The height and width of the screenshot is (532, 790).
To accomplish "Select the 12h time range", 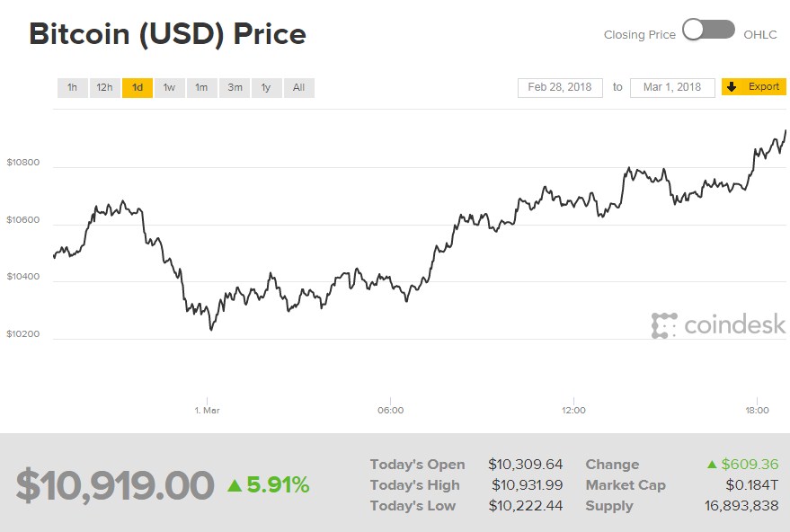I will pos(104,87).
